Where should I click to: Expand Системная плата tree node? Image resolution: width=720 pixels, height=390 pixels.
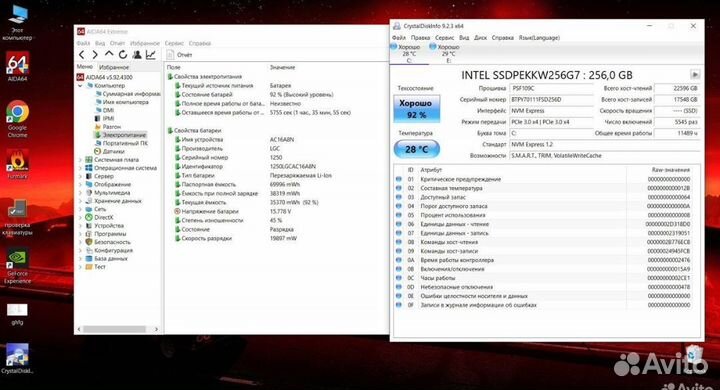coord(80,160)
